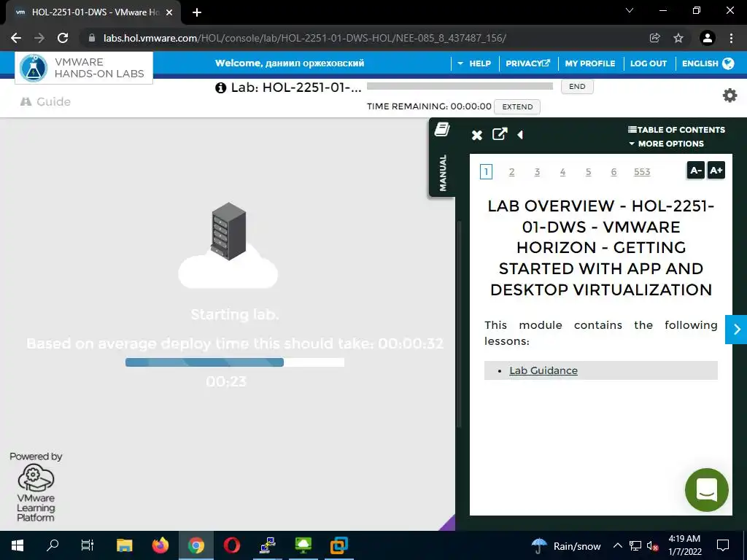Go to manual page 4
Image resolution: width=747 pixels, height=560 pixels.
point(562,172)
